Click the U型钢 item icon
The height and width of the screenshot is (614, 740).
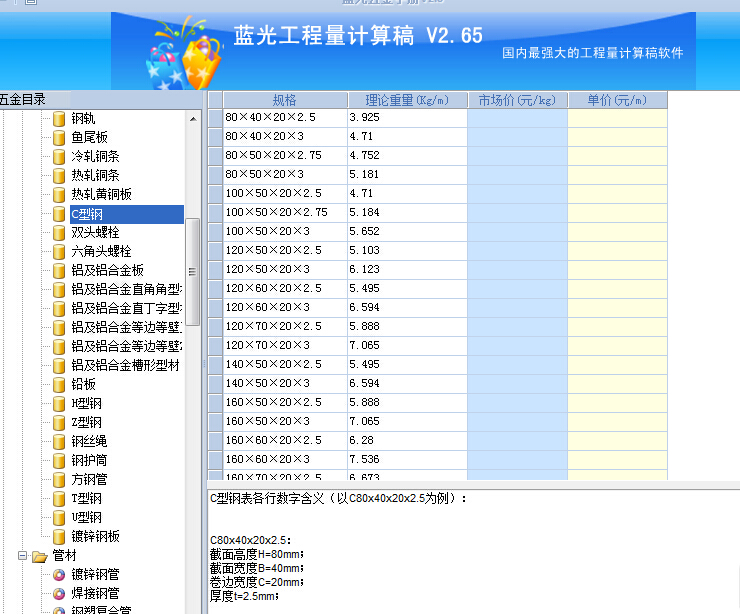click(x=59, y=518)
